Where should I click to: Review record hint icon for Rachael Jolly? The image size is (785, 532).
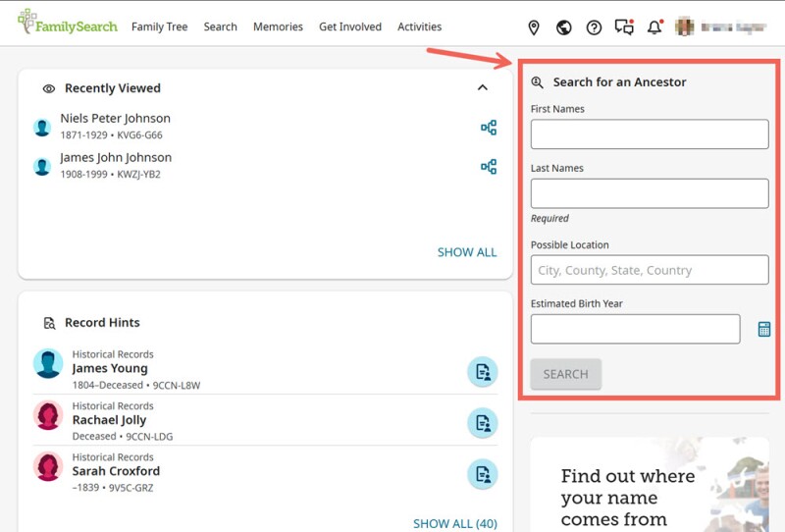pyautogui.click(x=483, y=423)
